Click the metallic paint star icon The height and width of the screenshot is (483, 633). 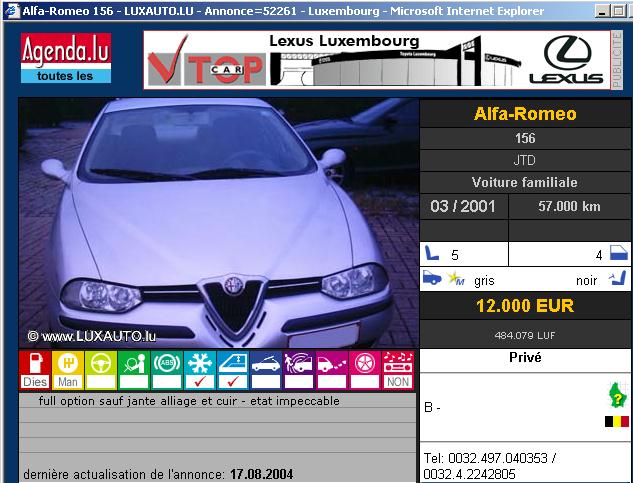[x=456, y=279]
